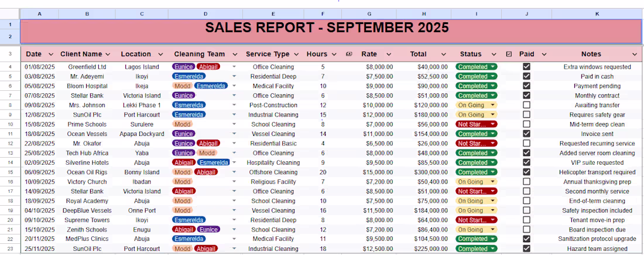644x255 pixels.
Task: Select Abigail chip in second Stellar Bank row
Action: click(x=184, y=191)
